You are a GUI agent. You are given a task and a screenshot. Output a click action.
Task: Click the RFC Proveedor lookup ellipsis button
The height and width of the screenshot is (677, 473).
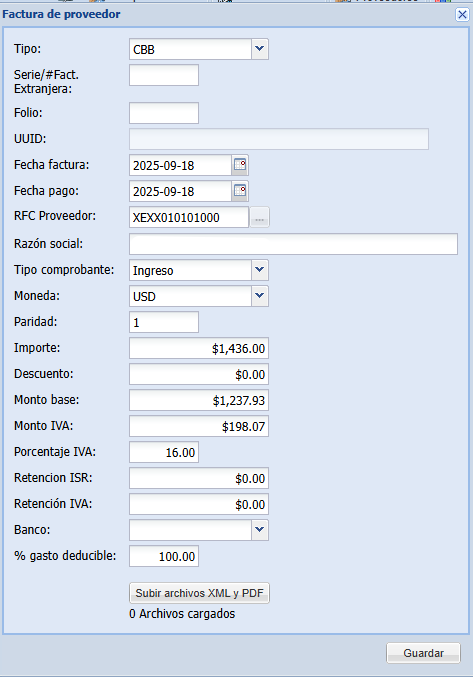(259, 217)
